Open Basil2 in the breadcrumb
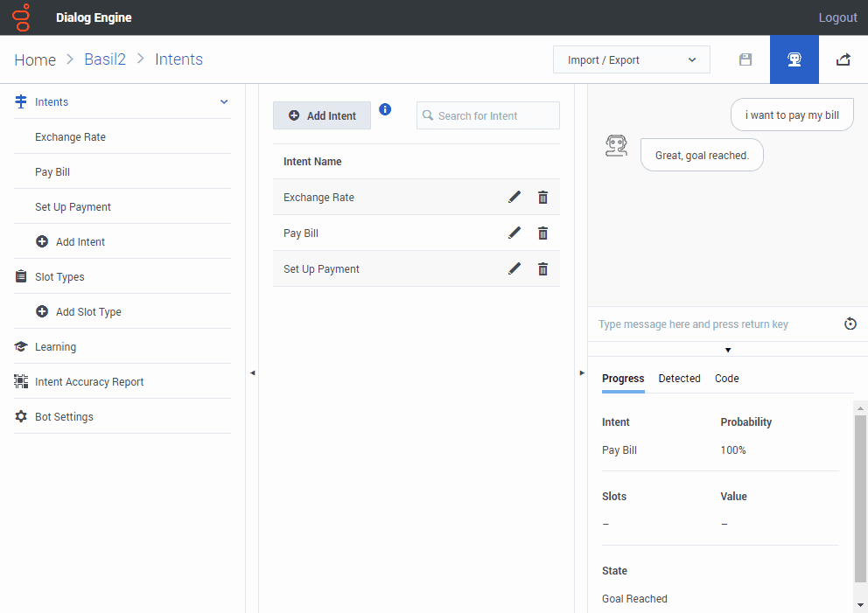This screenshot has width=868, height=613. 105,59
